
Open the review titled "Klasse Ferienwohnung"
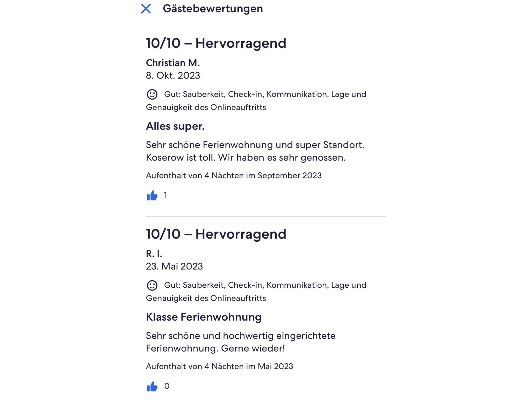point(204,317)
